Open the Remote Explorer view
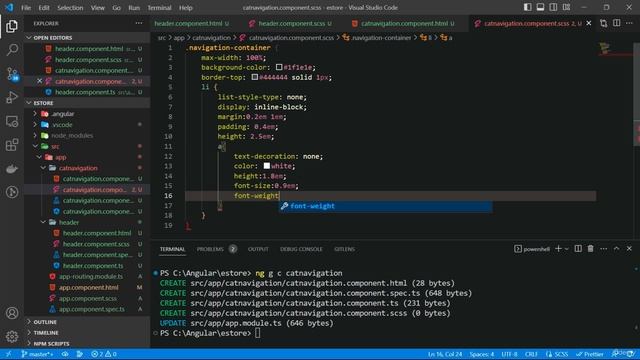640x360 pixels. (x=12, y=121)
